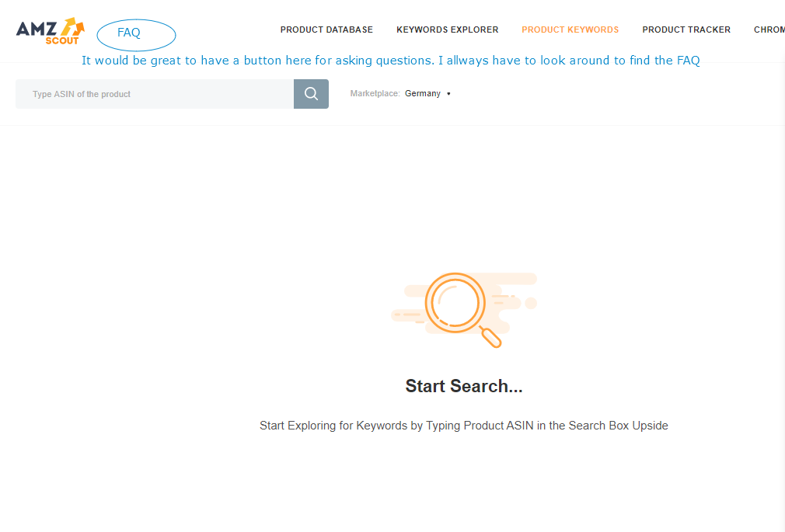Click the blue FAQ suggestion note text
This screenshot has height=532, width=785.
[390, 61]
